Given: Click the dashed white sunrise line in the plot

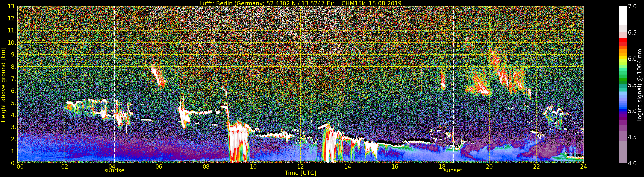Looking at the screenshot, I should (x=114, y=85).
